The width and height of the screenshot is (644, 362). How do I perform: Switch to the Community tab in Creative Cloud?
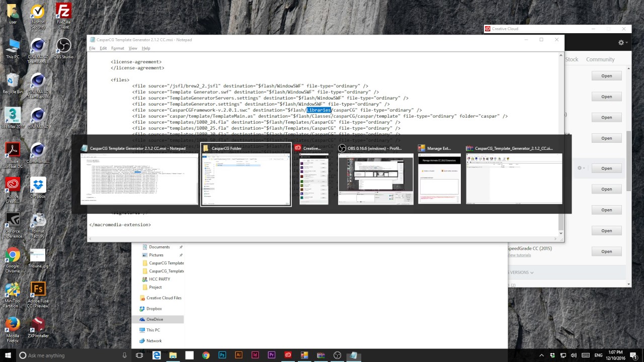pos(600,59)
